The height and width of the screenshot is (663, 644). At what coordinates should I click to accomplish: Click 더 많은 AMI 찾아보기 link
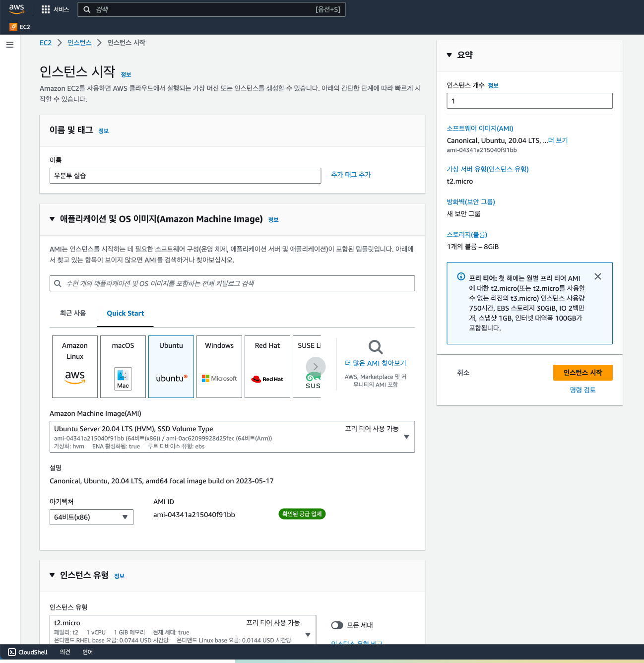tap(376, 363)
